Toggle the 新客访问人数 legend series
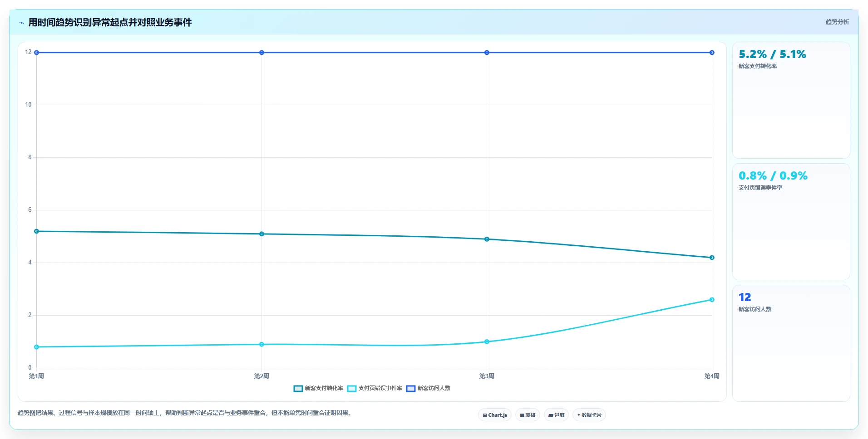The width and height of the screenshot is (868, 439). (x=428, y=388)
